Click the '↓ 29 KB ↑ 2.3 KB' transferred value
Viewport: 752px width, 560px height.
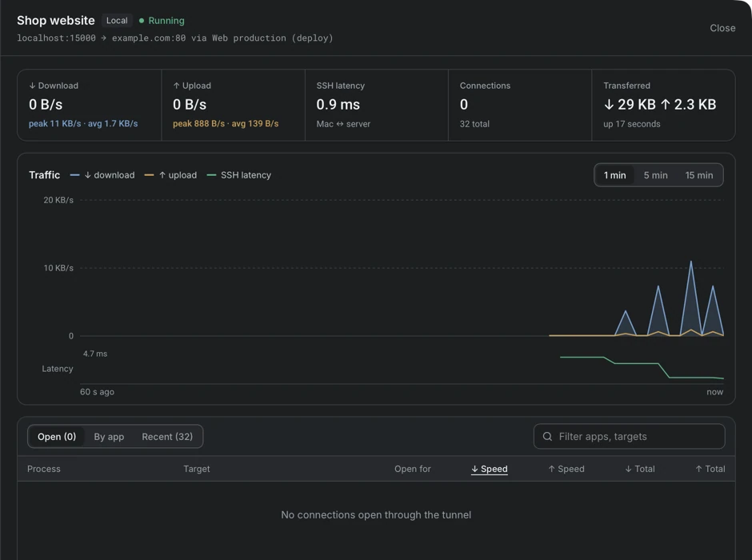659,105
